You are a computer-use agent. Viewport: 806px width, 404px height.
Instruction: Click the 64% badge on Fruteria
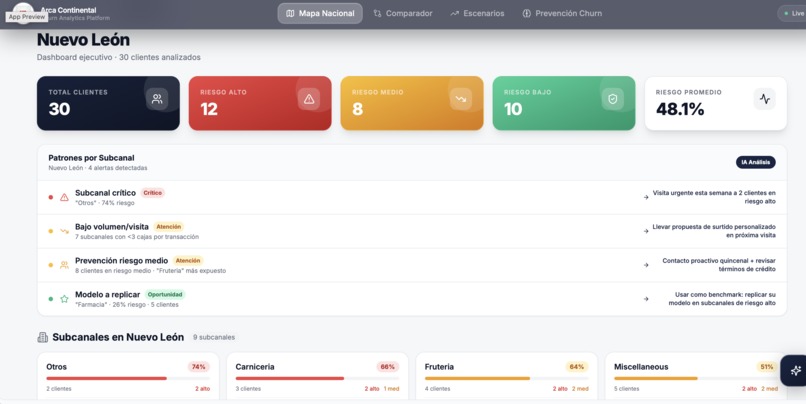tap(577, 367)
